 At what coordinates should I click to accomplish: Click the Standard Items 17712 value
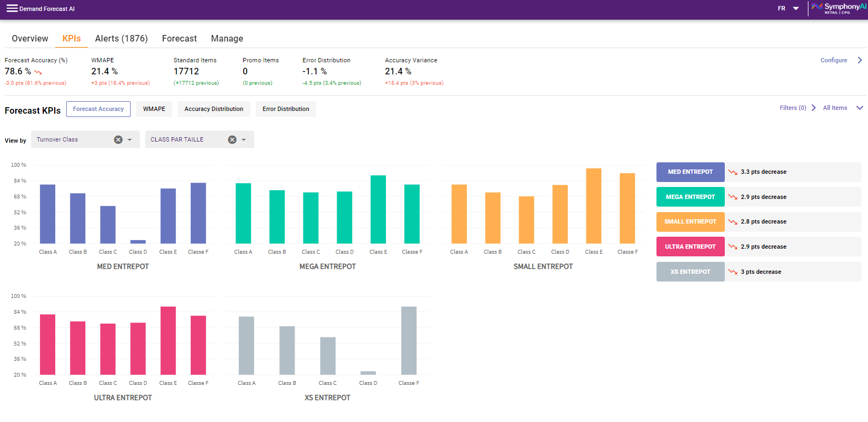pos(186,72)
